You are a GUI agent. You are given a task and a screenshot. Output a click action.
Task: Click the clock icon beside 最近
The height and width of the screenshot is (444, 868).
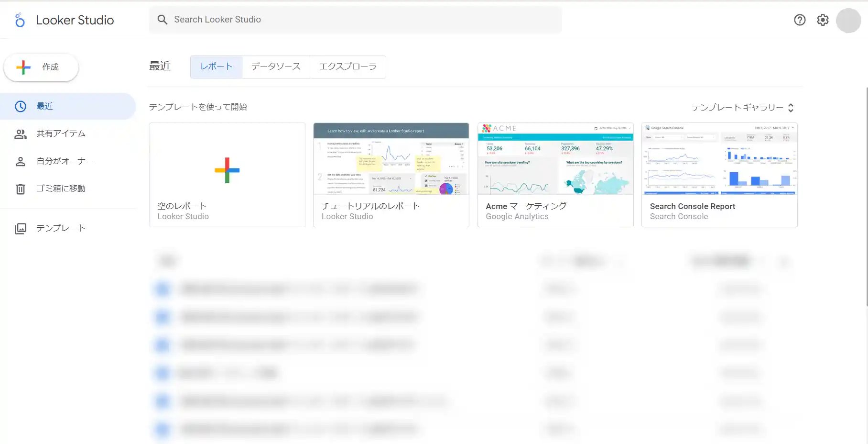(21, 106)
